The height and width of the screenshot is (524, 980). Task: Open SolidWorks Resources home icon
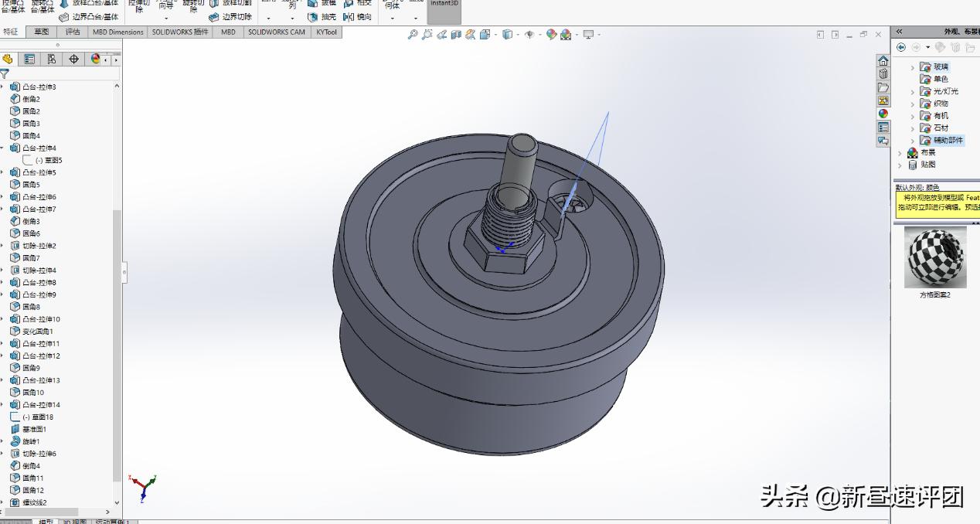(x=883, y=61)
